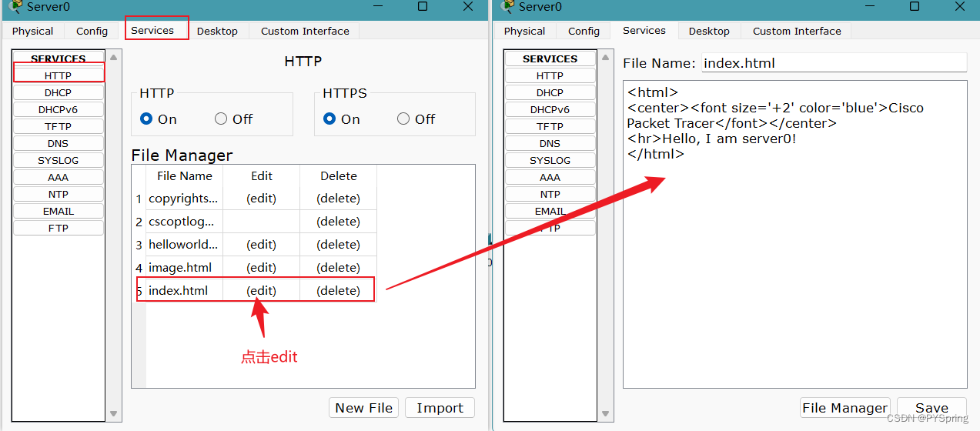Click Server0 app icon in right title bar
This screenshot has width=980, height=431.
[508, 6]
